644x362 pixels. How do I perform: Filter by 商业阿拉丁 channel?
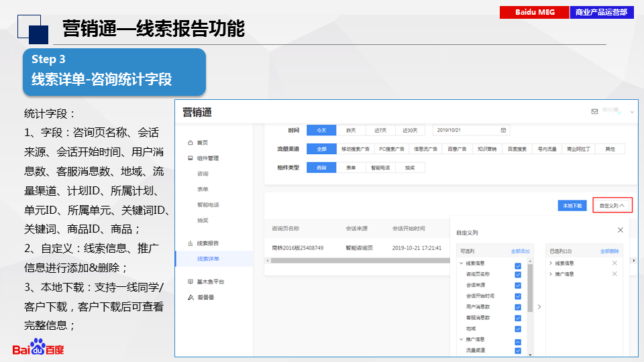[579, 149]
